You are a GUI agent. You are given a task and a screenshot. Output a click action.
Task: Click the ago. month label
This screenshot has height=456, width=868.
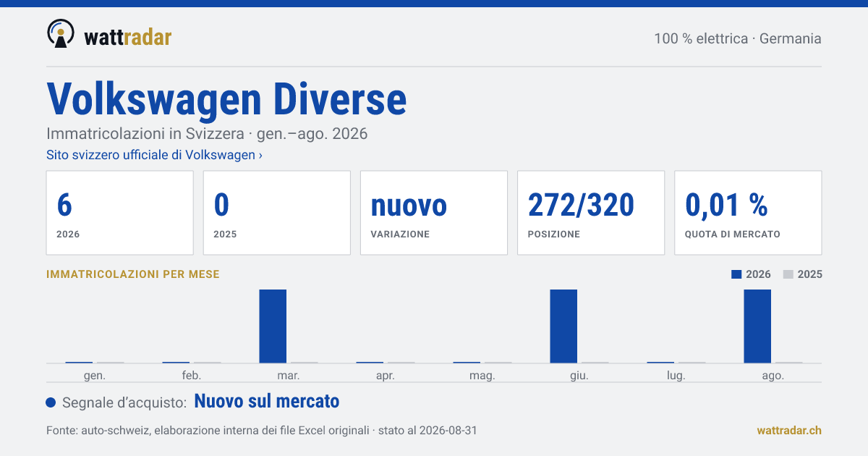click(x=773, y=376)
